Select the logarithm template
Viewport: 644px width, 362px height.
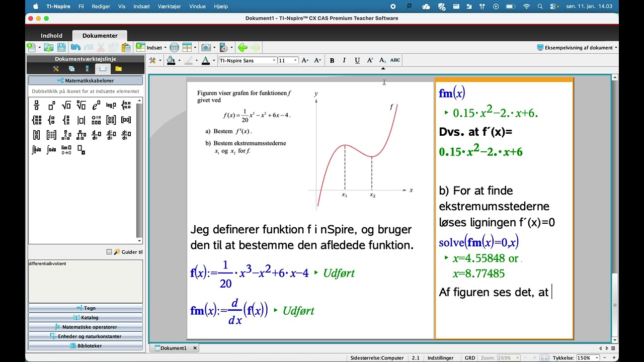pyautogui.click(x=111, y=105)
